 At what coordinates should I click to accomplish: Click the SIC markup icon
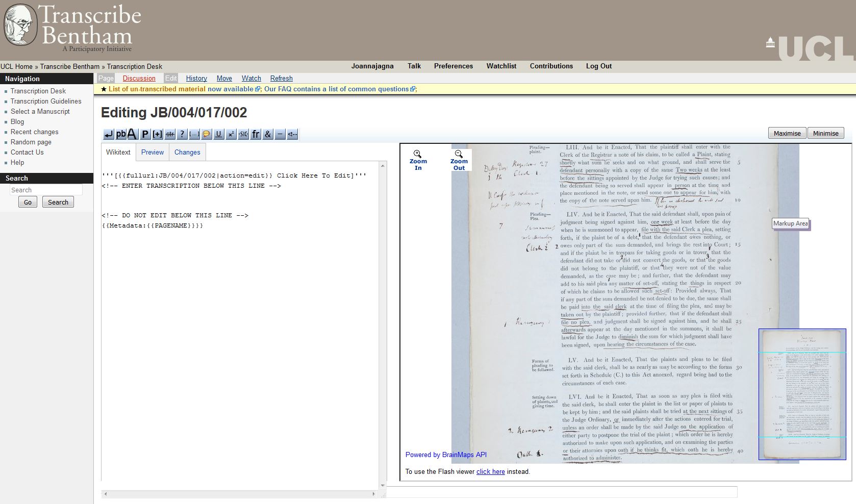point(243,134)
